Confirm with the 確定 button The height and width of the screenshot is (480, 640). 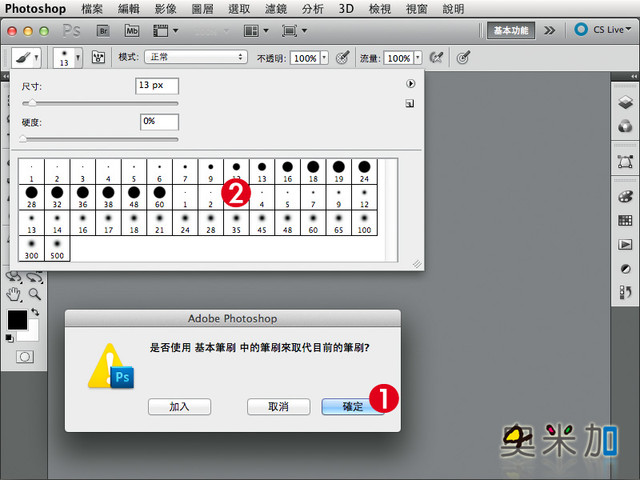pyautogui.click(x=353, y=407)
